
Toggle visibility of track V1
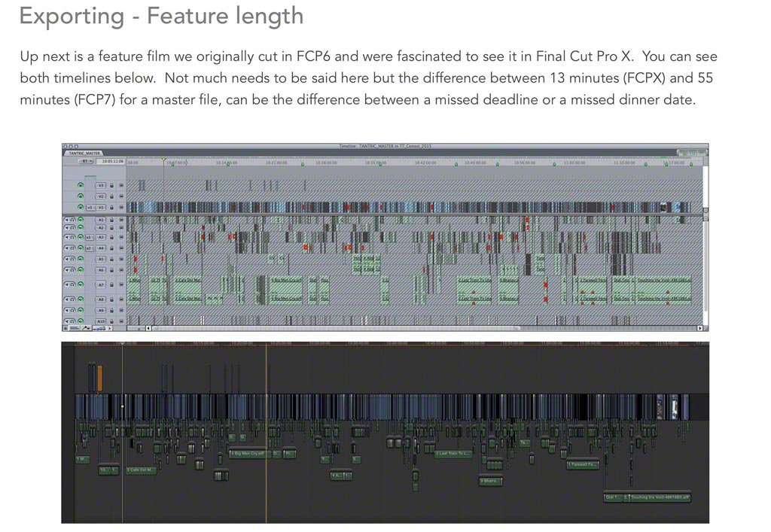point(81,207)
